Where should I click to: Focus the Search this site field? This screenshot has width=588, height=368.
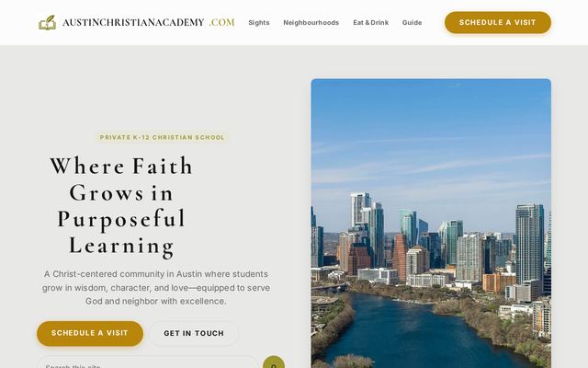coord(147,362)
